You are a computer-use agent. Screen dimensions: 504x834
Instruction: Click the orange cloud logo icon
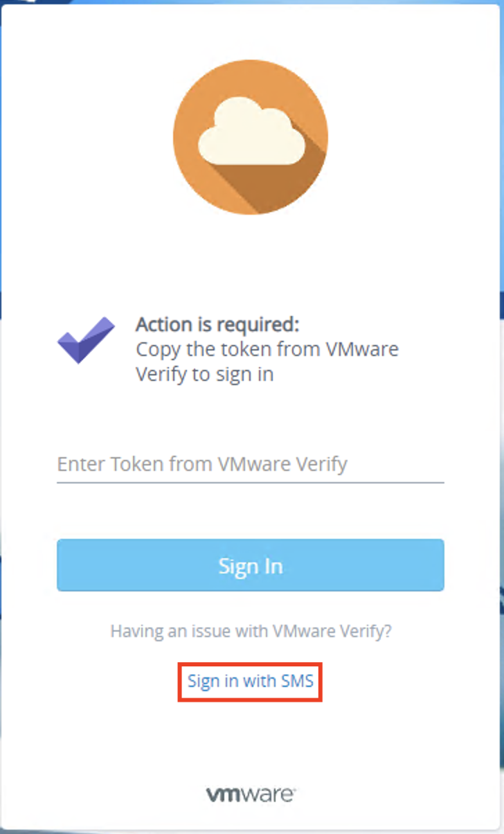coord(251,136)
